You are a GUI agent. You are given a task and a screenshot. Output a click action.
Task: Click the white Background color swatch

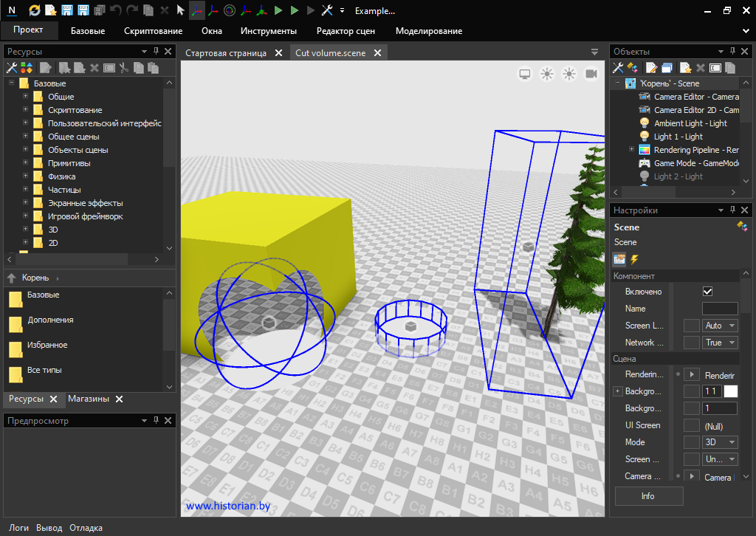[730, 391]
